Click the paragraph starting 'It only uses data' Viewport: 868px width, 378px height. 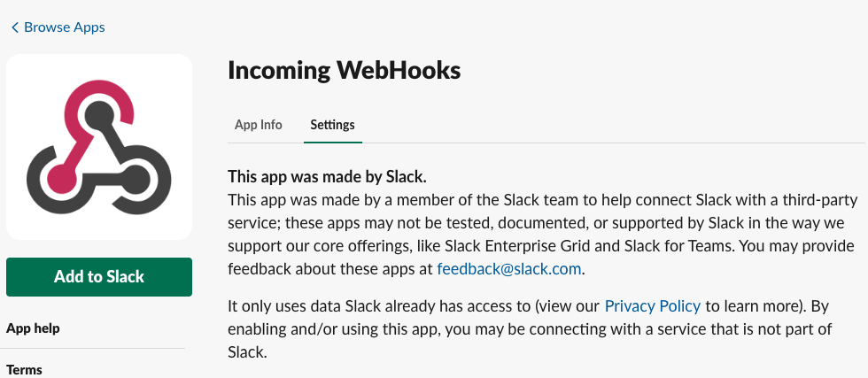(x=531, y=329)
